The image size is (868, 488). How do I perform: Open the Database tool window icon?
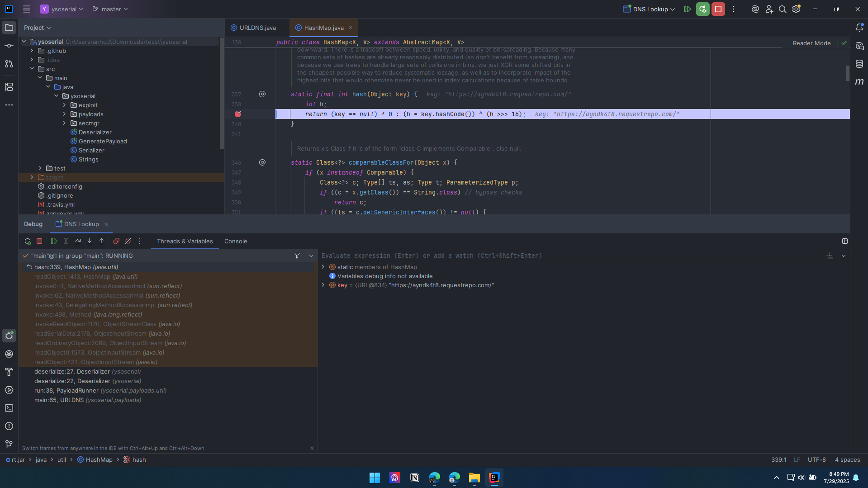859,64
